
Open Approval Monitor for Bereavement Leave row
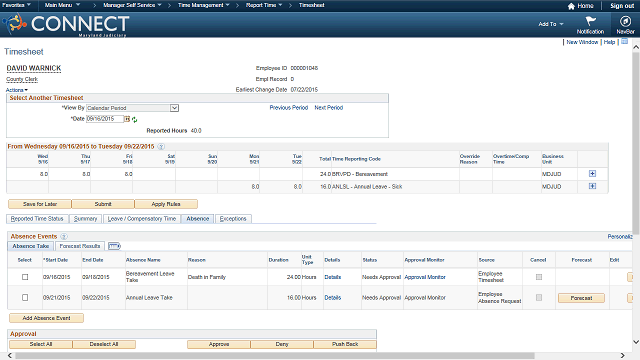pos(425,277)
